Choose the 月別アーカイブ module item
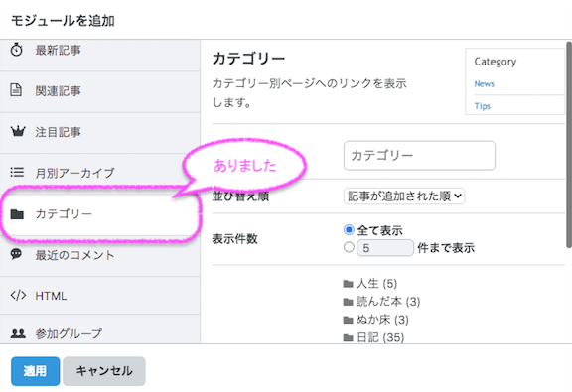 100,173
